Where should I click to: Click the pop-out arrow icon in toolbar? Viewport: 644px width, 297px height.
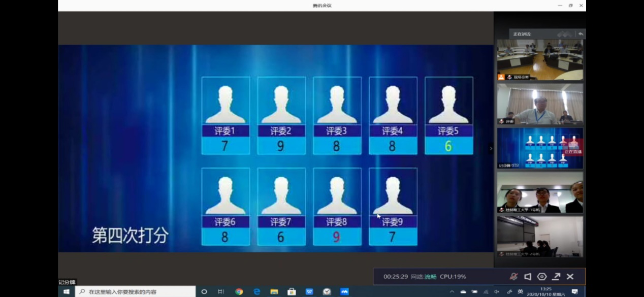click(556, 277)
